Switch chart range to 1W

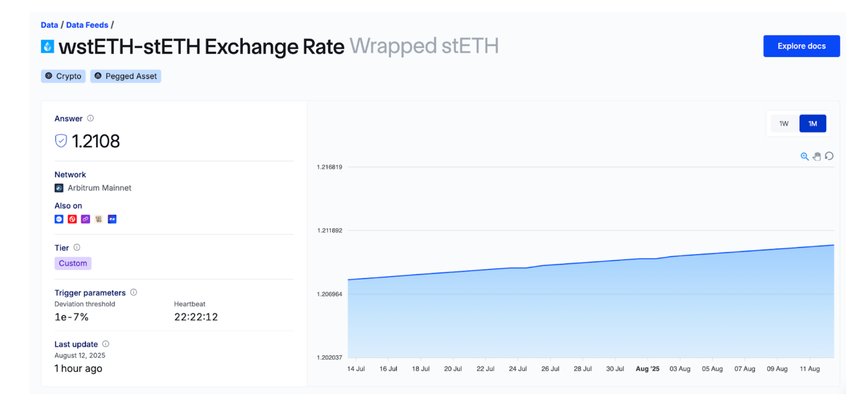point(783,124)
